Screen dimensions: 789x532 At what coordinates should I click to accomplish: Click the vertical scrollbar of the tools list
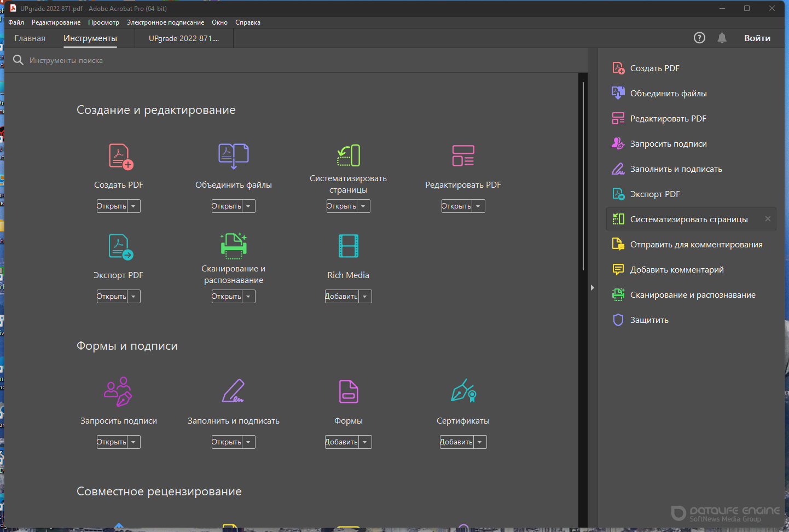(583, 175)
